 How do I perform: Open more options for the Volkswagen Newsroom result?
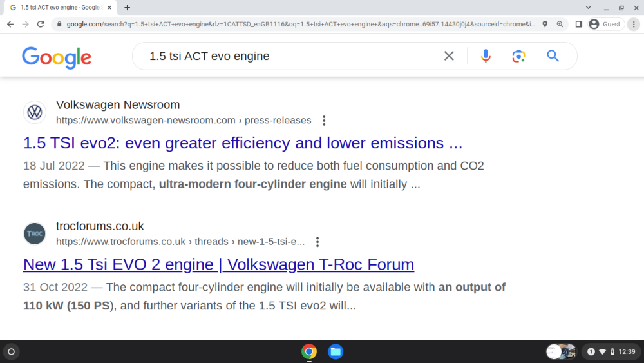[324, 121]
